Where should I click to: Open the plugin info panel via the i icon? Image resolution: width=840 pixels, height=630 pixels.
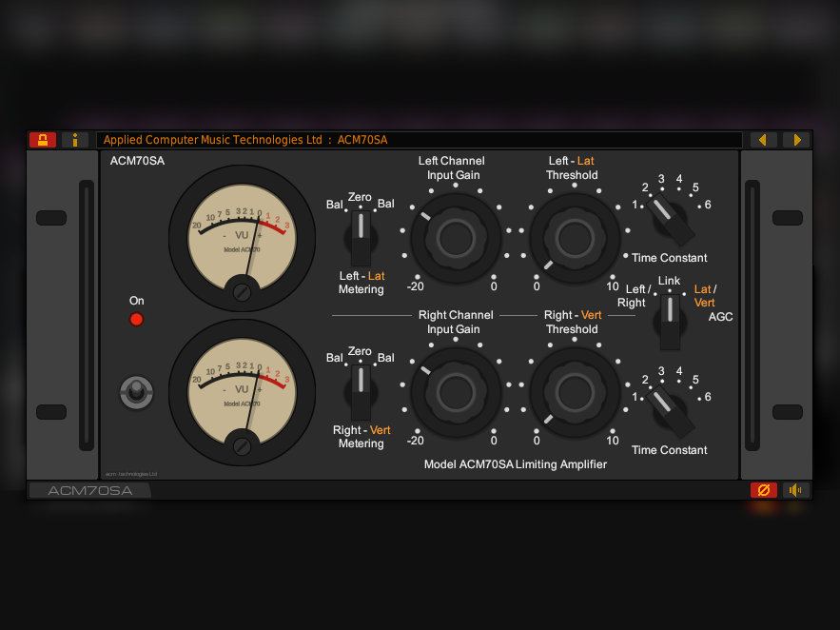point(75,140)
